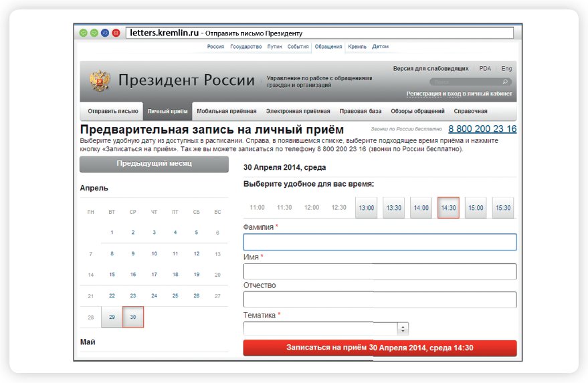
Task: Open the Кремль top navigation link
Action: coord(357,47)
